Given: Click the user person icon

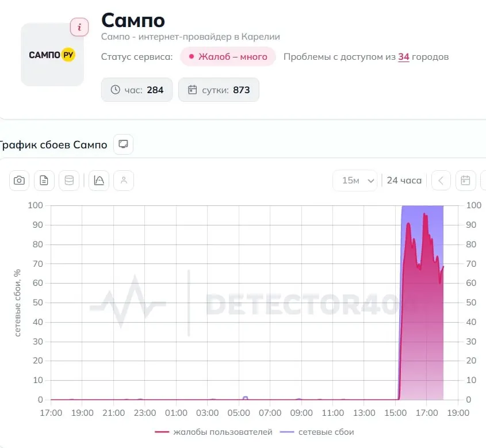Looking at the screenshot, I should (x=124, y=181).
